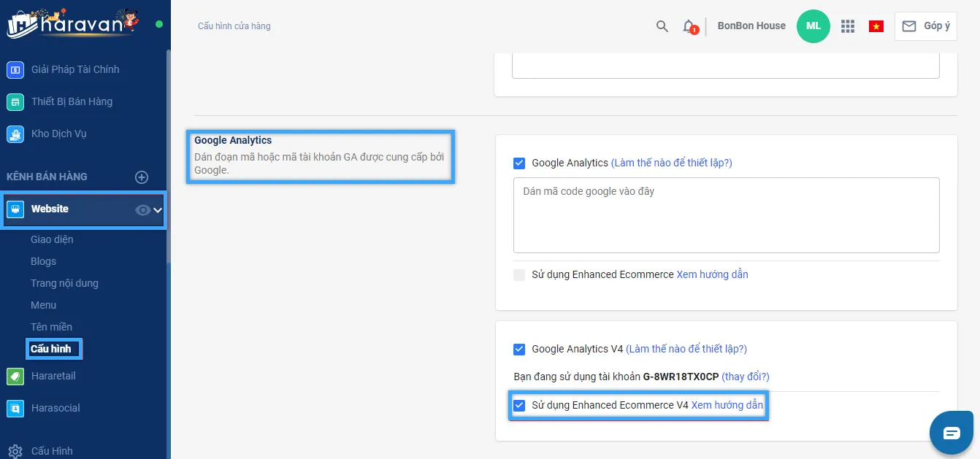The width and height of the screenshot is (980, 459).
Task: Open bottom Cấu Hình settings
Action: pos(52,451)
